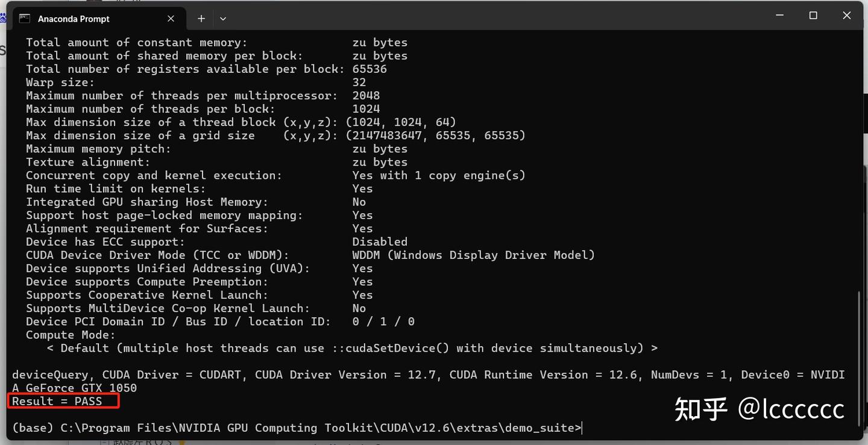Click the Anaconda Prompt tab icon
The width and height of the screenshot is (868, 445).
24,19
